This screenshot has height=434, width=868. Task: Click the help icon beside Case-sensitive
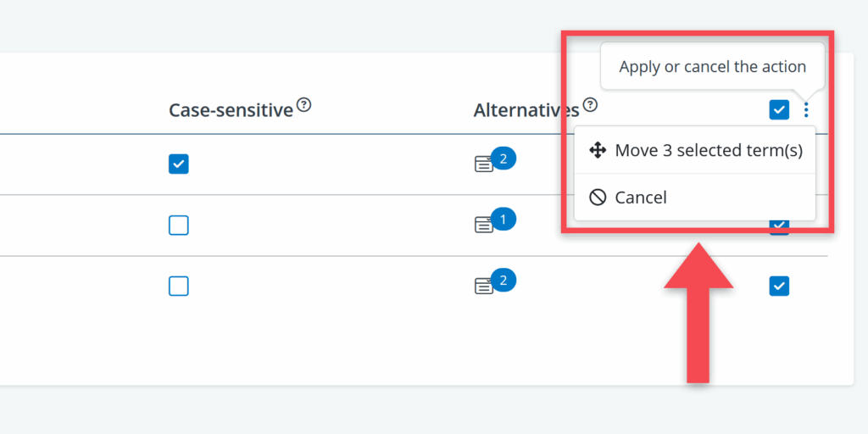click(304, 106)
